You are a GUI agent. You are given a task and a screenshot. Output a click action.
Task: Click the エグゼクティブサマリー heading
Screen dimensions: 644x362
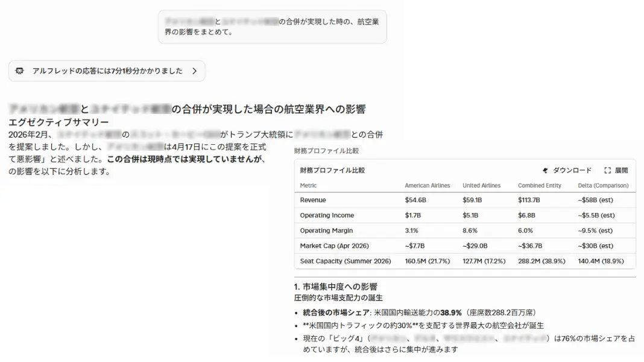pos(58,122)
